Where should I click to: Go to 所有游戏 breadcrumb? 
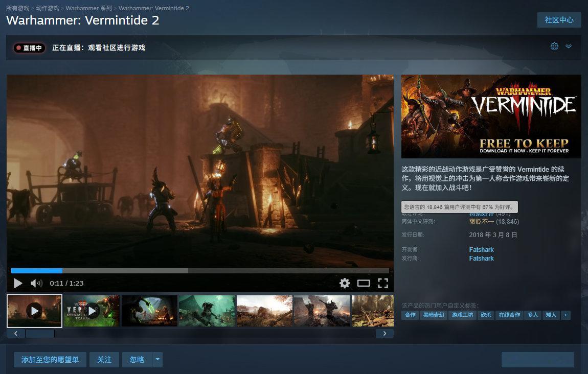coord(17,8)
